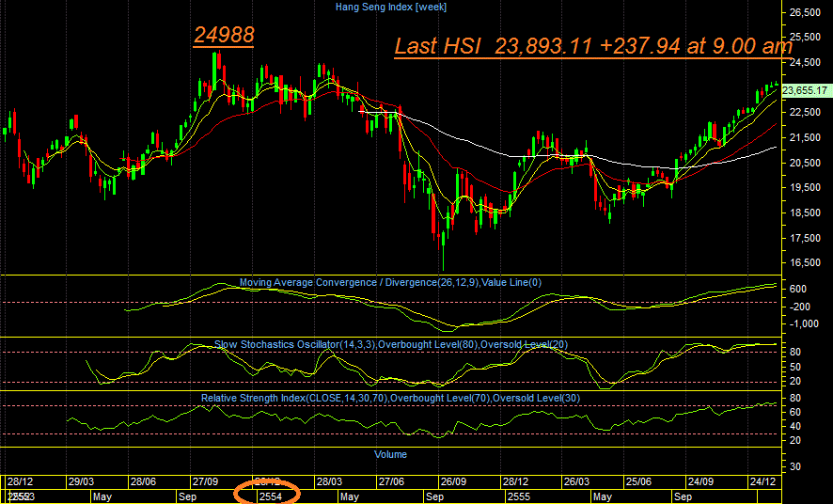Image resolution: width=833 pixels, height=504 pixels.
Task: Click the Hang Seng Index [week] chart title
Action: click(390, 7)
